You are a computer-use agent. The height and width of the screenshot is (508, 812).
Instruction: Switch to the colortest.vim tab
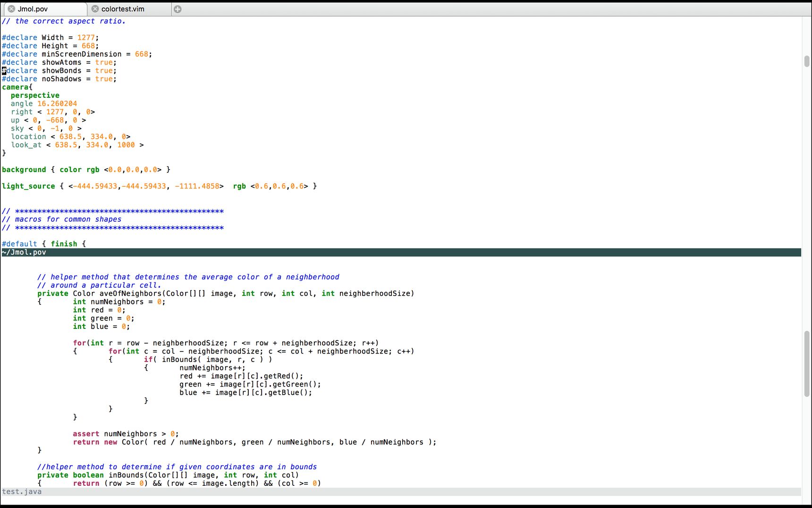129,9
